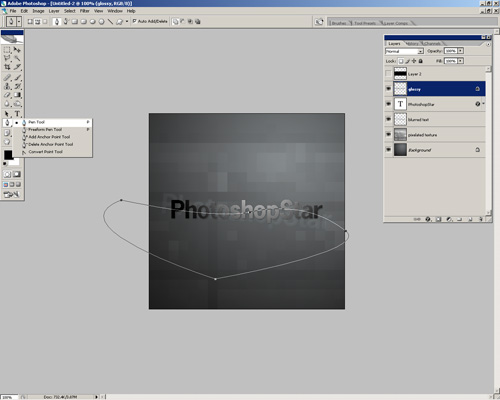Click the Jump to ImageReady icon
This screenshot has width=500, height=400.
pyautogui.click(x=11, y=194)
